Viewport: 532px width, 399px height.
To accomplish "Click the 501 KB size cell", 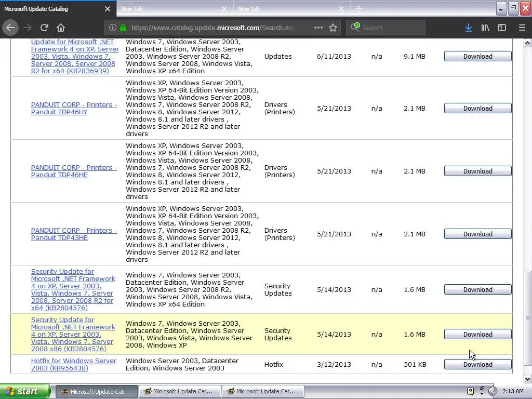I will [x=415, y=364].
